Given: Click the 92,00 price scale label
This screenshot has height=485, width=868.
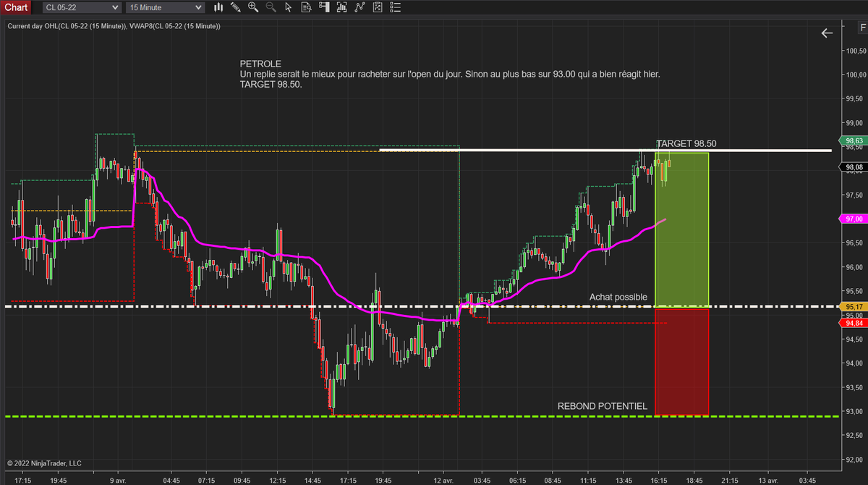Looking at the screenshot, I should (856, 460).
